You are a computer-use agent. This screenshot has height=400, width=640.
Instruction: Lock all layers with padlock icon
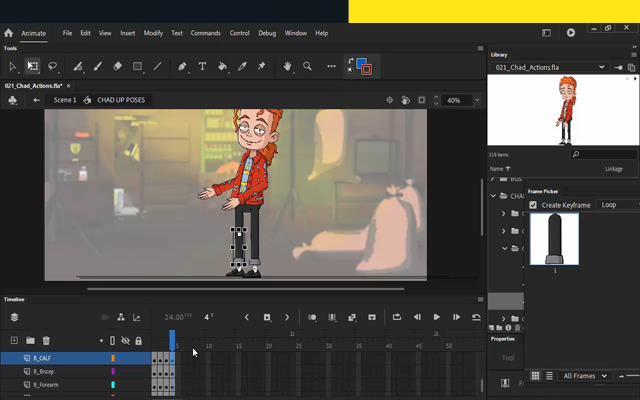coord(137,341)
